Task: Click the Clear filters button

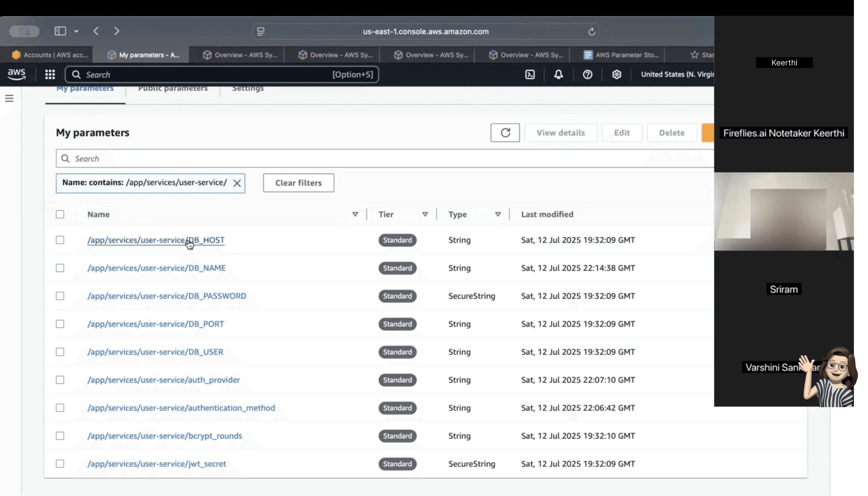Action: pos(298,183)
